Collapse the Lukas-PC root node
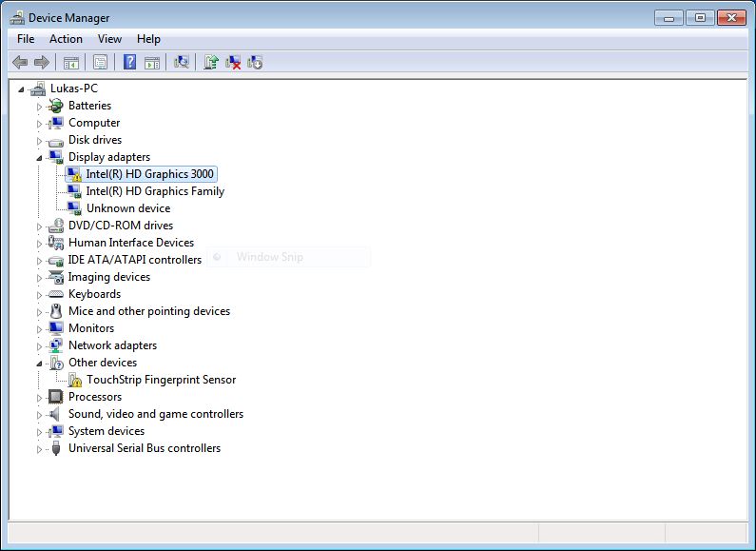The width and height of the screenshot is (756, 551). click(21, 89)
